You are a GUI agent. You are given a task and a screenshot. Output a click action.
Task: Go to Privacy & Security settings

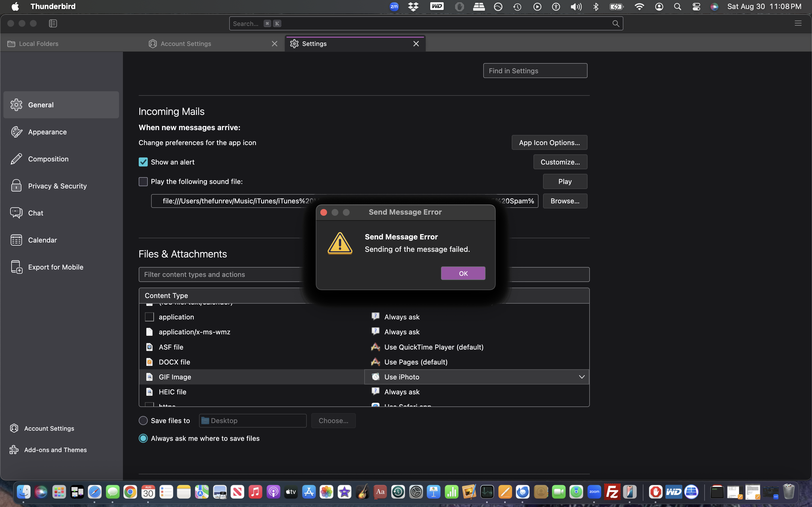57,186
